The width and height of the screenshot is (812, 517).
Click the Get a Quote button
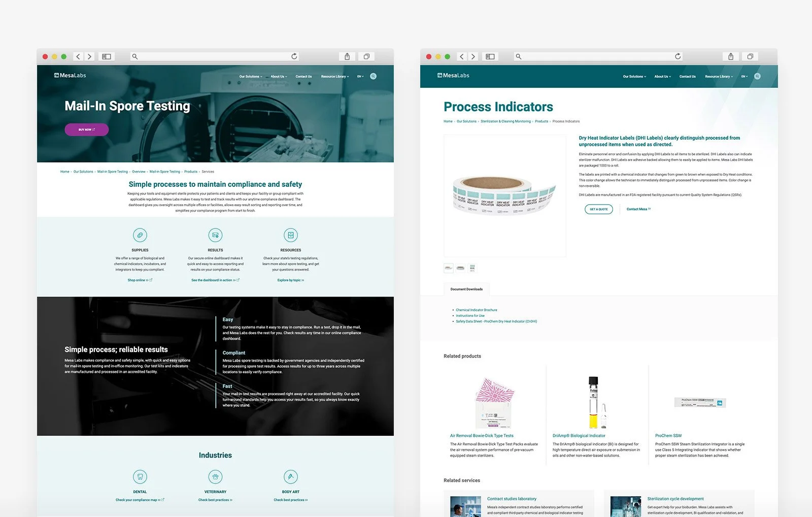[599, 209]
